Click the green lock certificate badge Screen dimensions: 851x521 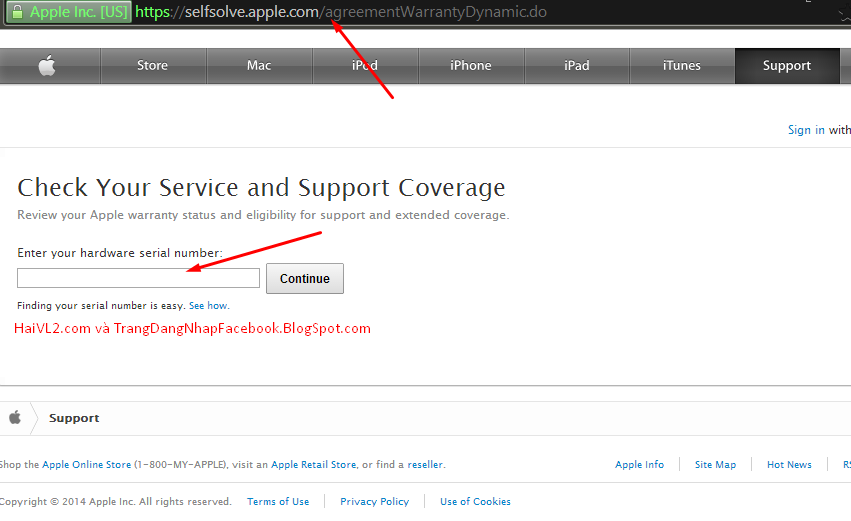[68, 12]
